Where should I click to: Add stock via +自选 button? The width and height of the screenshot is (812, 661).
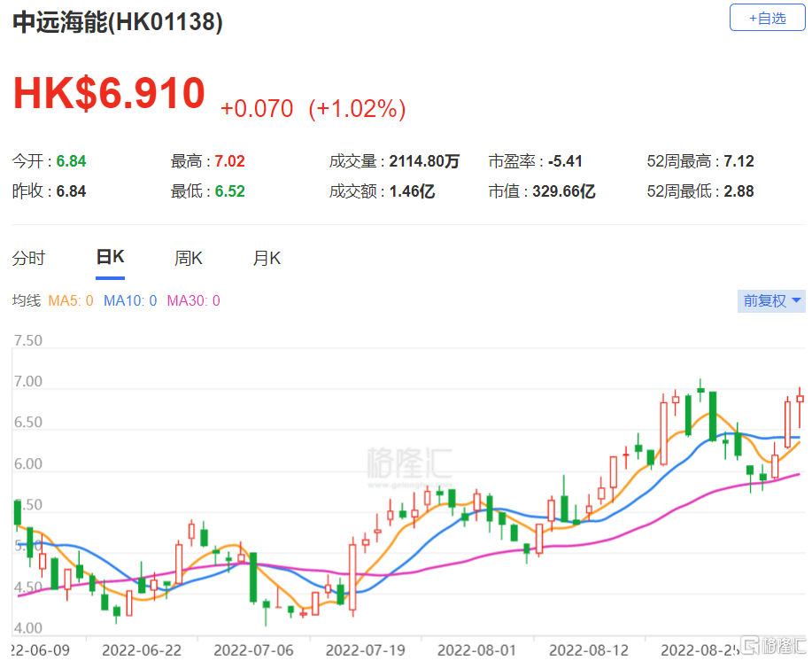coord(767,18)
